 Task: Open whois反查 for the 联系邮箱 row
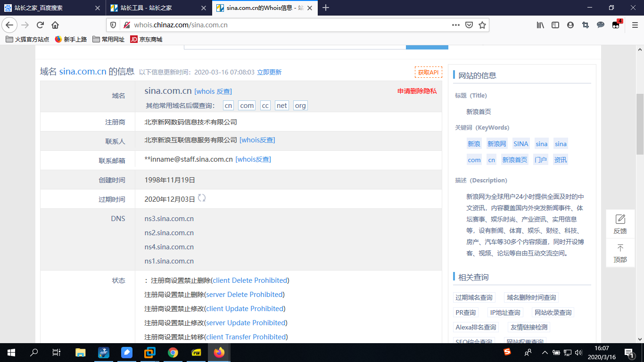click(x=253, y=159)
